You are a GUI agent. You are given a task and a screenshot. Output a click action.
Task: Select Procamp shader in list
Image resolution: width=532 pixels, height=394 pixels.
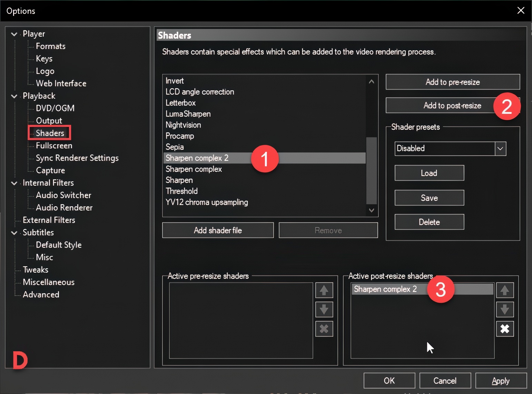(x=264, y=136)
